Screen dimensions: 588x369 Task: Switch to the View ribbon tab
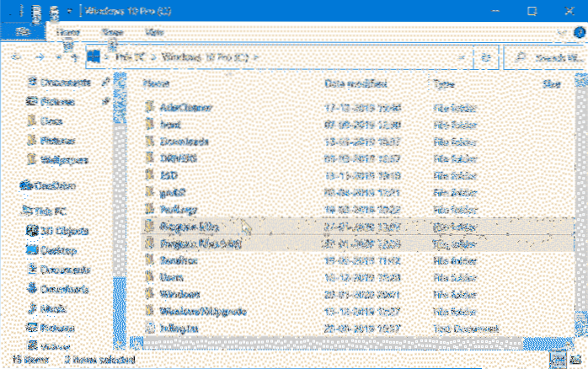(x=155, y=32)
